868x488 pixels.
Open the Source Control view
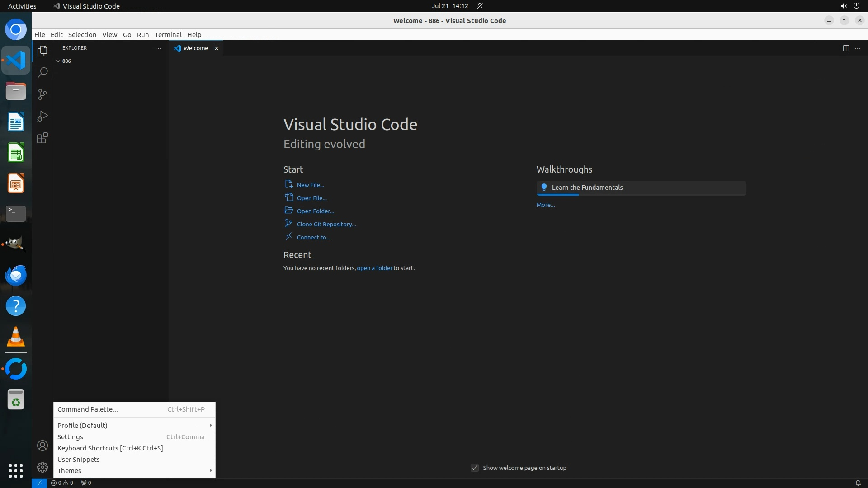42,94
